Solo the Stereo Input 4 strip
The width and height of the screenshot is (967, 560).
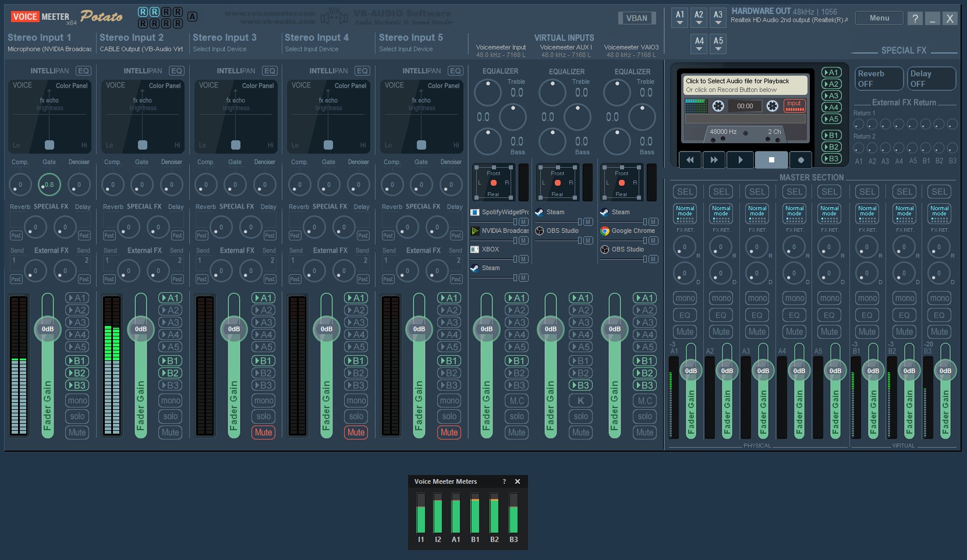coord(356,416)
